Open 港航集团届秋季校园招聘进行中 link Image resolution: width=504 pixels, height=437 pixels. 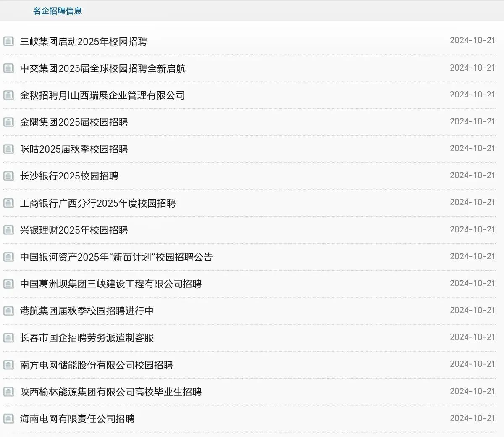[87, 311]
